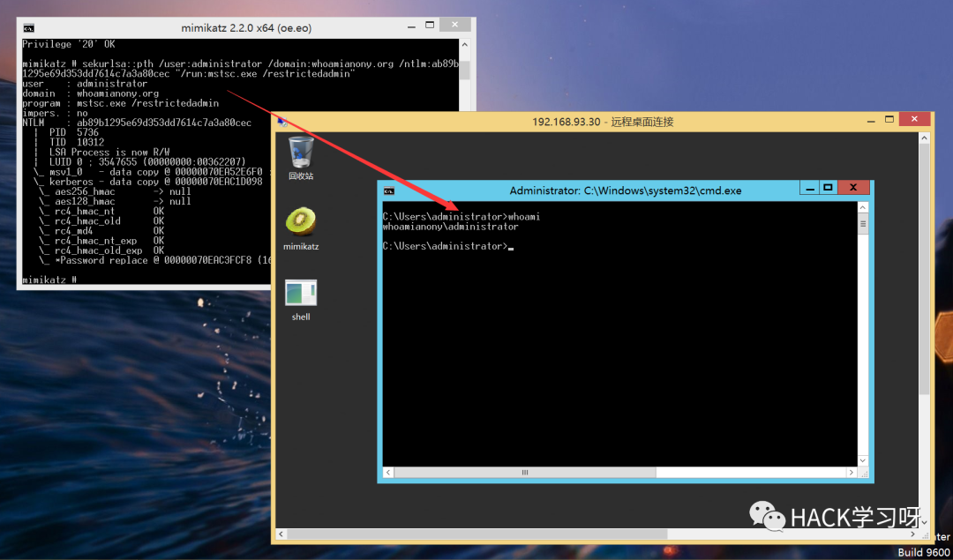Open the mimikatz kiwi desktop icon

click(x=301, y=228)
